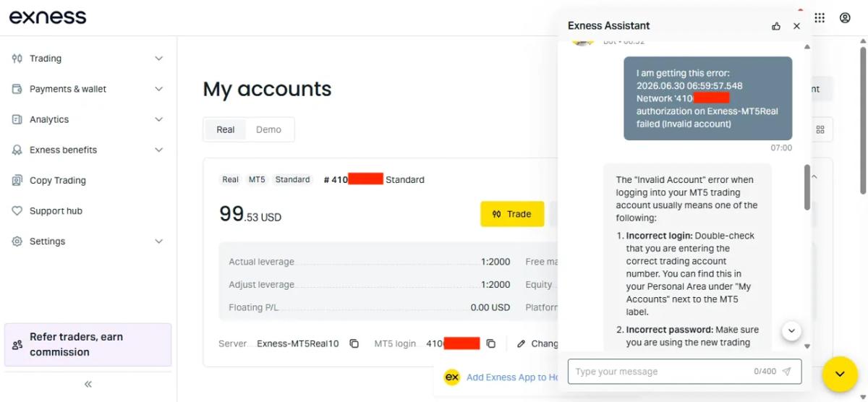Click the user's error message bubble

[708, 98]
